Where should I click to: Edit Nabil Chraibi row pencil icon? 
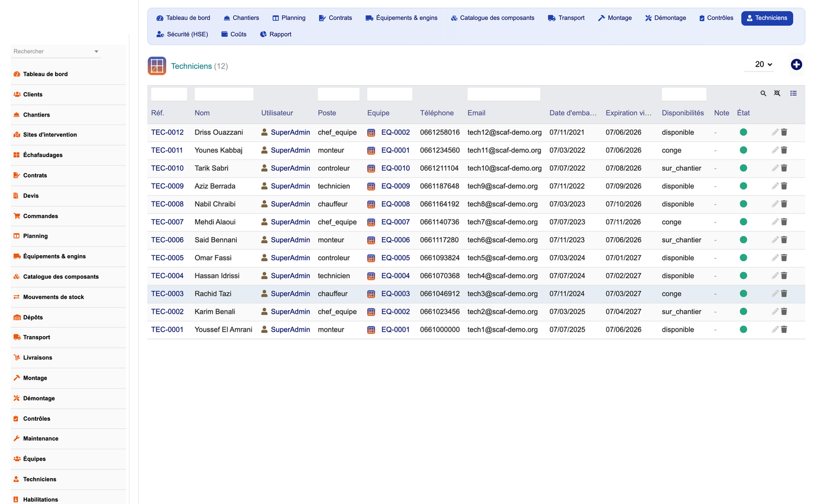pyautogui.click(x=775, y=204)
